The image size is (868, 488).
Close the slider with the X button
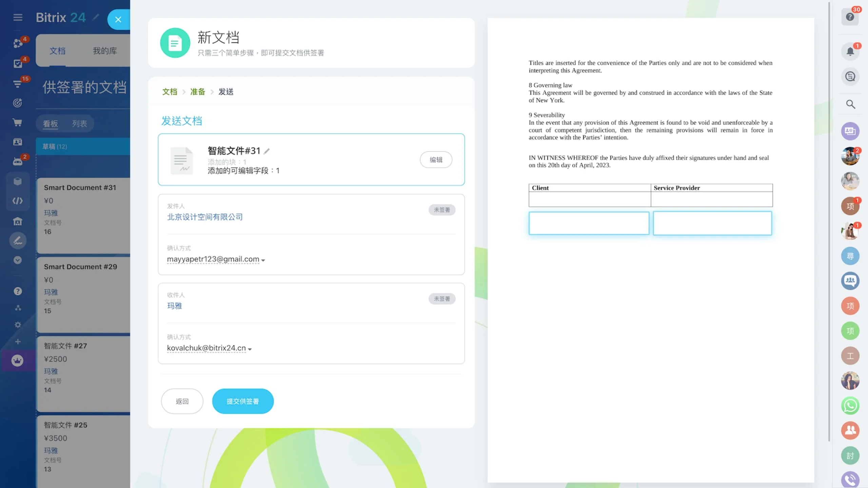[118, 20]
